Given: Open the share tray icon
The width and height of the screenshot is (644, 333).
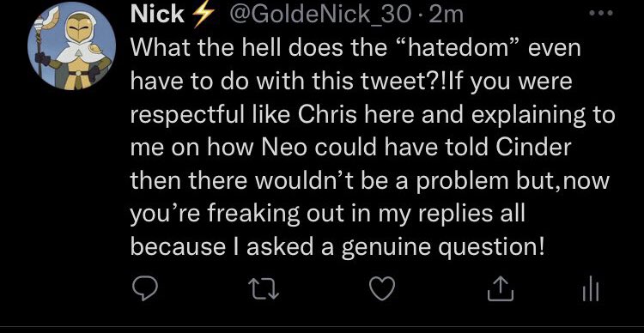Looking at the screenshot, I should pos(501,288).
